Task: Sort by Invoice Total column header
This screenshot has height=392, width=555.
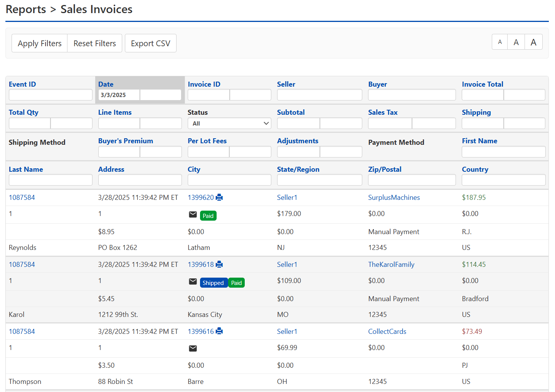Action: pos(483,84)
